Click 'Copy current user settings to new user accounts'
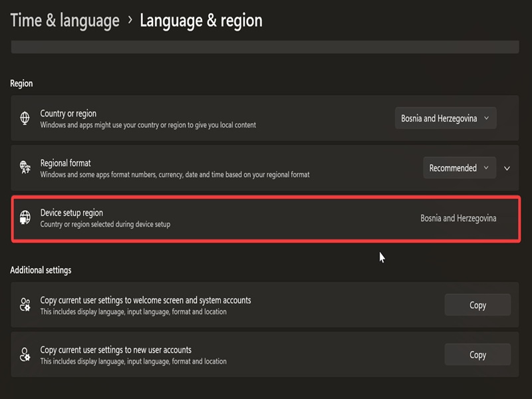532x399 pixels. coord(116,350)
